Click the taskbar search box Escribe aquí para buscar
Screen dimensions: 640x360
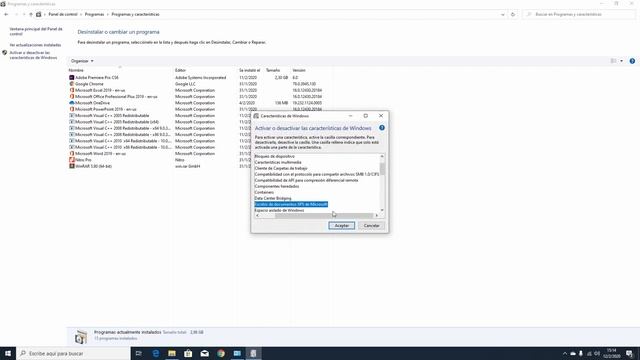[73, 353]
